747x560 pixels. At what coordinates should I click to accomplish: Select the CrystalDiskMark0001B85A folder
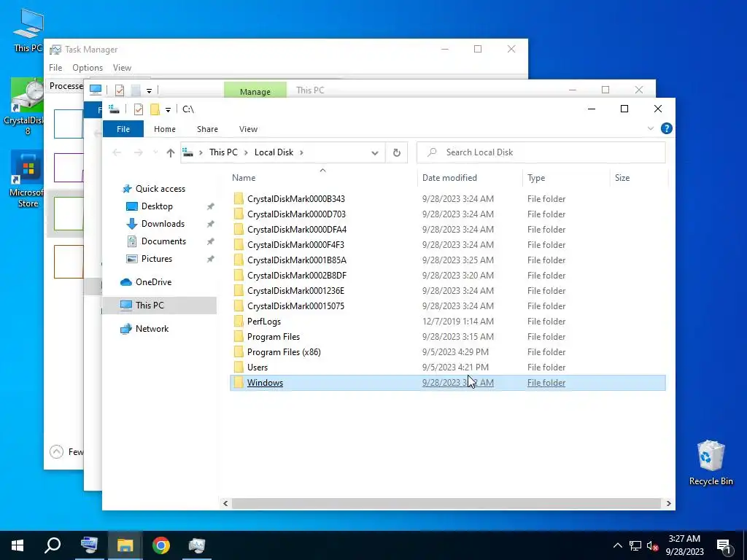[x=297, y=260]
